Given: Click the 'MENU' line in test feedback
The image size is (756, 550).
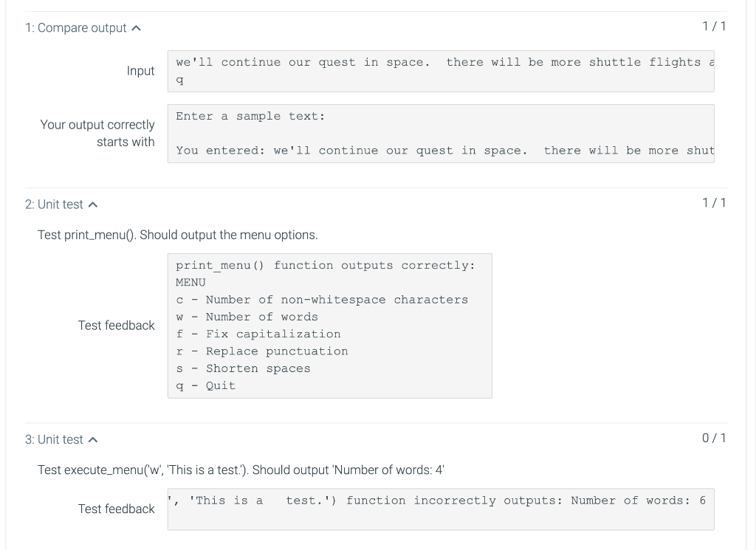Looking at the screenshot, I should coord(190,283).
